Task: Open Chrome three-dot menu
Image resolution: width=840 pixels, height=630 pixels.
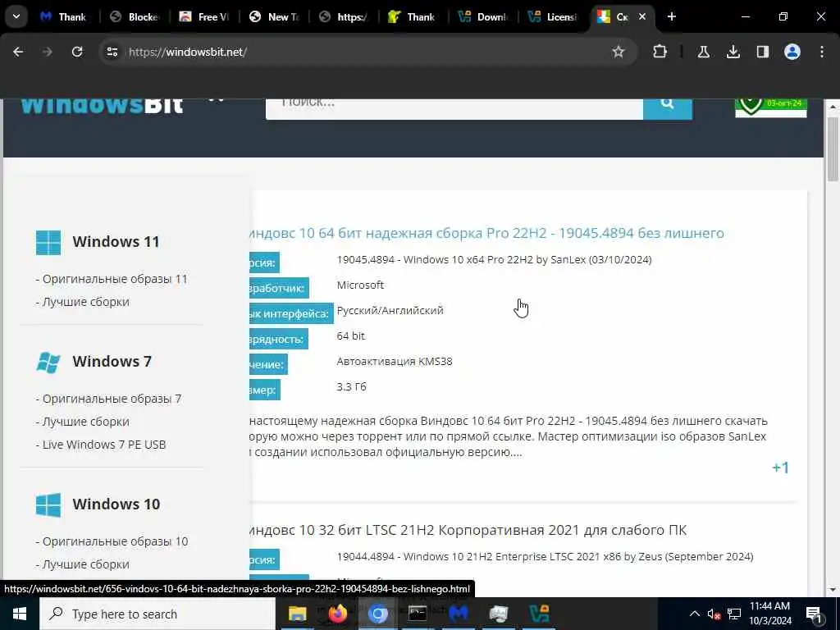Action: click(x=822, y=52)
